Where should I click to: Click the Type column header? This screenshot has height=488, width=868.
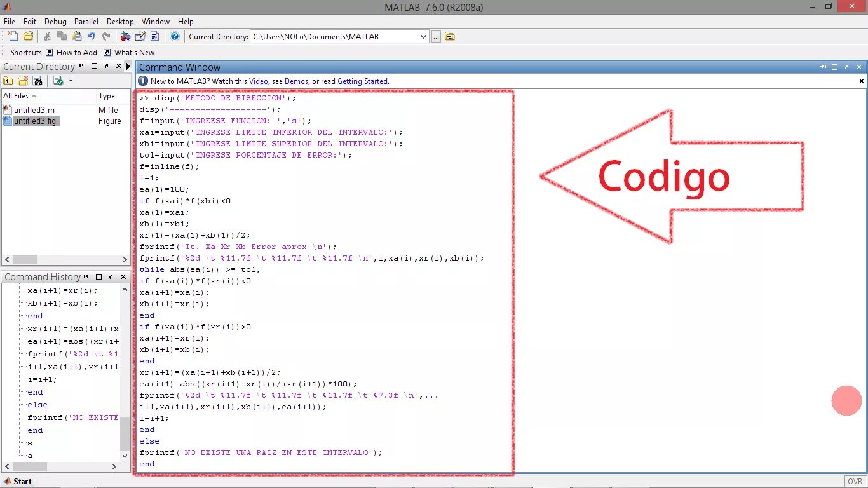click(x=113, y=96)
